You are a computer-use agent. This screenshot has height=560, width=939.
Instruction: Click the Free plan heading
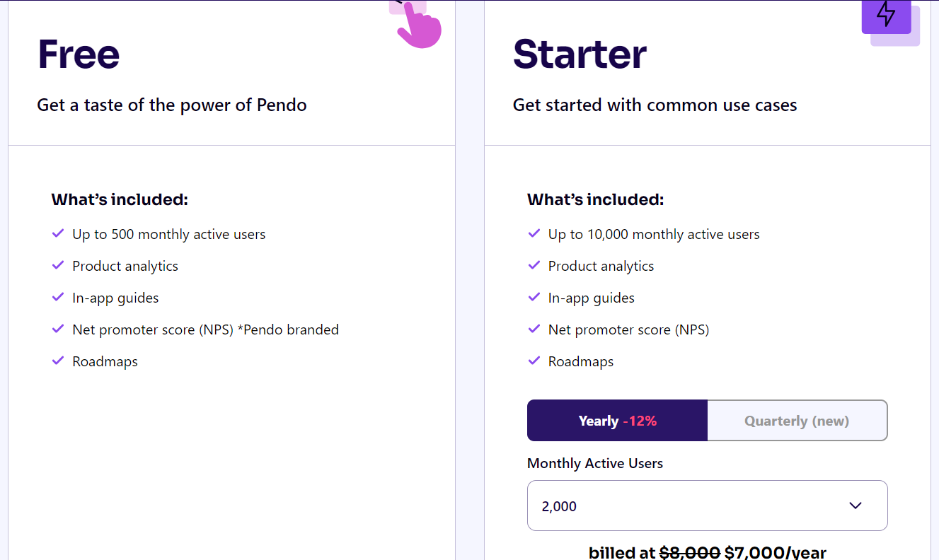(x=79, y=54)
